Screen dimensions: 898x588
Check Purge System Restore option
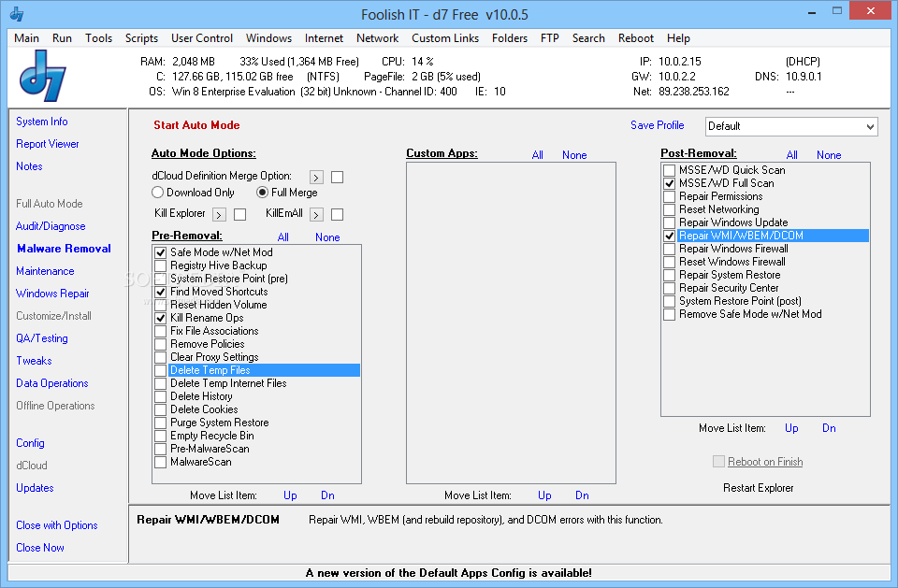[160, 423]
